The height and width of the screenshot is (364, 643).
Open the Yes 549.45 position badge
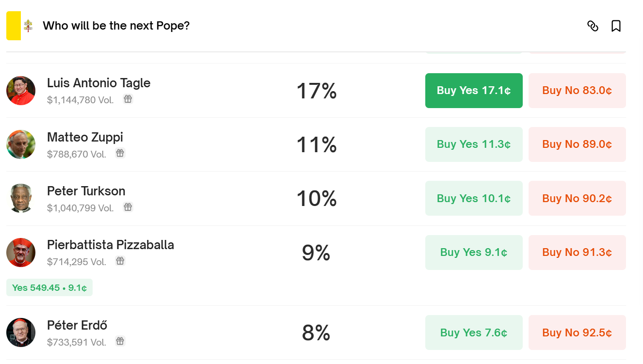pyautogui.click(x=49, y=287)
